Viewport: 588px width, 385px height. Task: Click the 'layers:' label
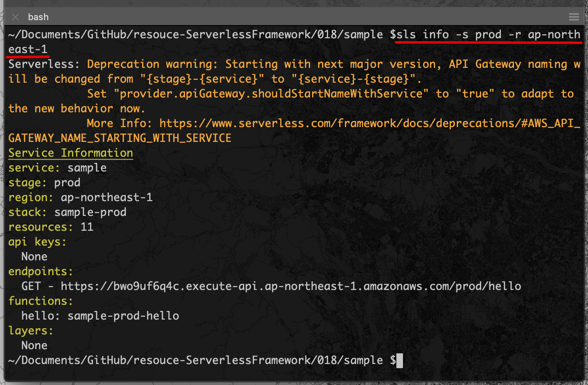[x=31, y=331]
